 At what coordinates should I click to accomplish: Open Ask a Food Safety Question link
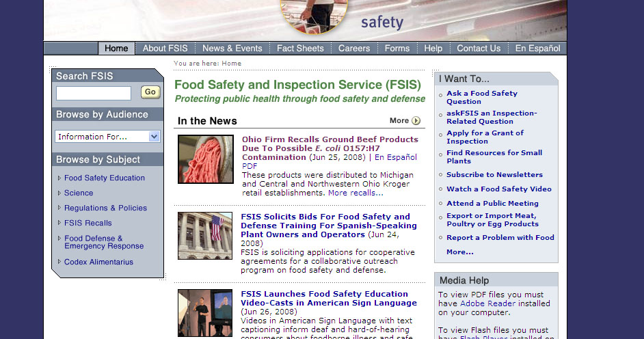click(x=482, y=97)
